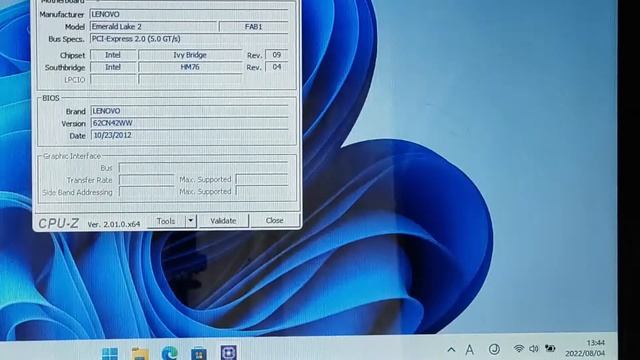Click BIOS Version value '62CN42WW'
The height and width of the screenshot is (360, 640).
coord(189,123)
